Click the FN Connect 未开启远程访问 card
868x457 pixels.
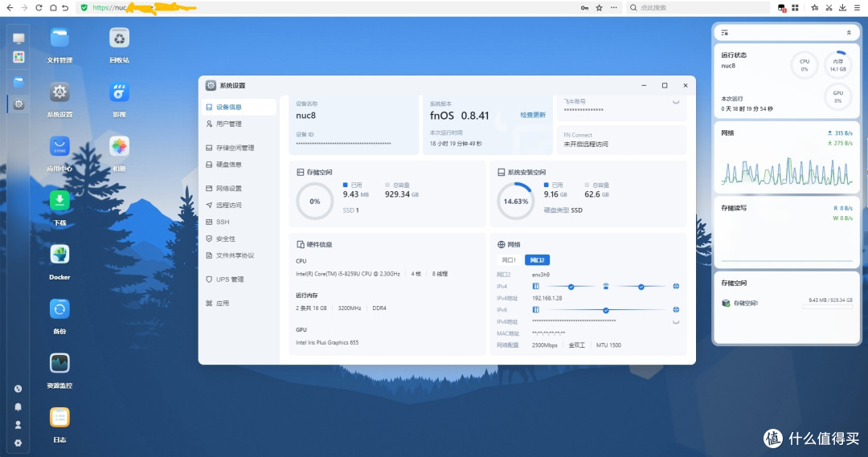coord(622,140)
